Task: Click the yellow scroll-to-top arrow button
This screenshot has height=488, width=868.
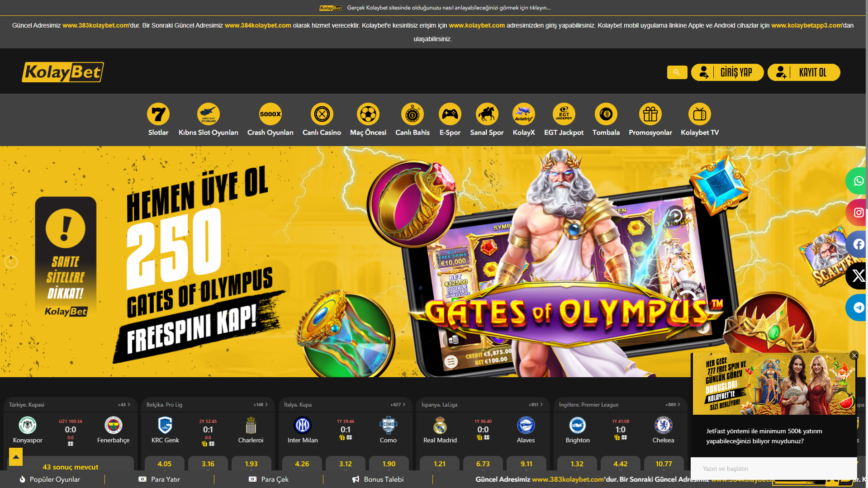Action: [x=16, y=457]
